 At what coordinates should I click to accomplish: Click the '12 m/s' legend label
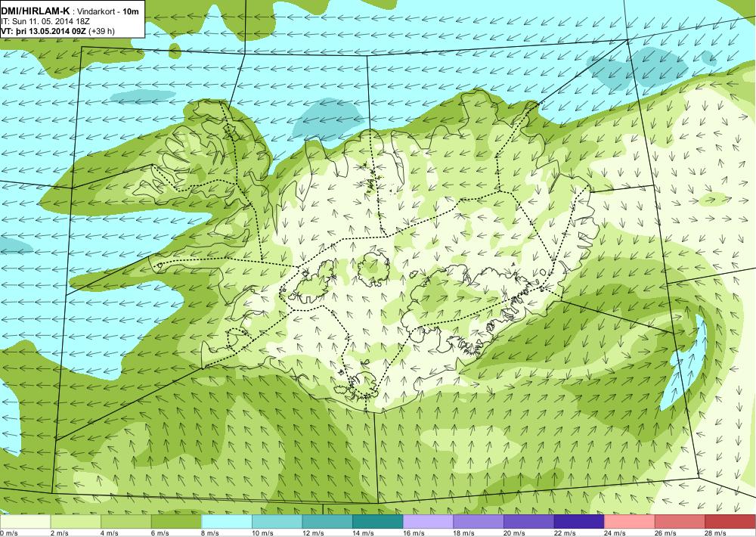(x=313, y=533)
